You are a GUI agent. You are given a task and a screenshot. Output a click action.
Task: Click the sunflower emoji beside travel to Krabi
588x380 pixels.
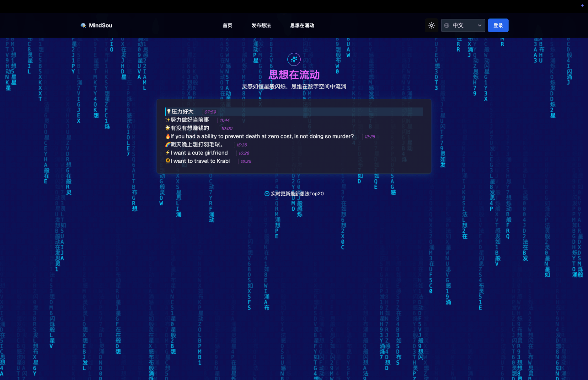[168, 161]
